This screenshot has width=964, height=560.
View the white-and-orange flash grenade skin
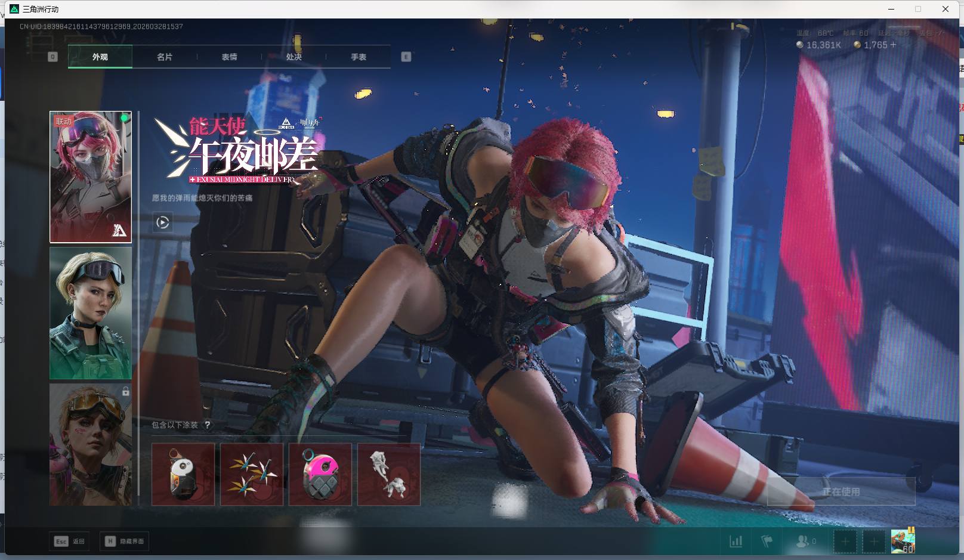pyautogui.click(x=183, y=474)
